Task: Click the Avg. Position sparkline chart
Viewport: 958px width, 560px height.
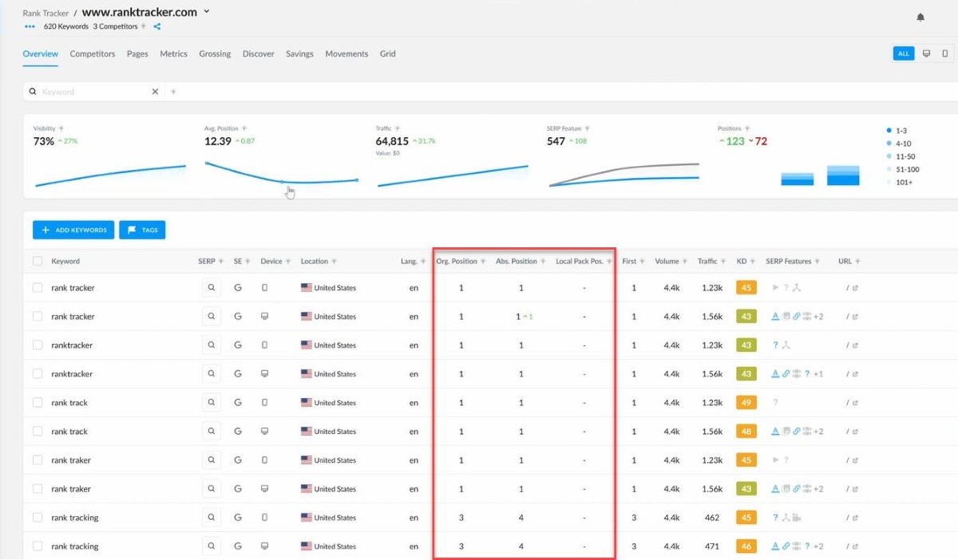Action: [282, 174]
